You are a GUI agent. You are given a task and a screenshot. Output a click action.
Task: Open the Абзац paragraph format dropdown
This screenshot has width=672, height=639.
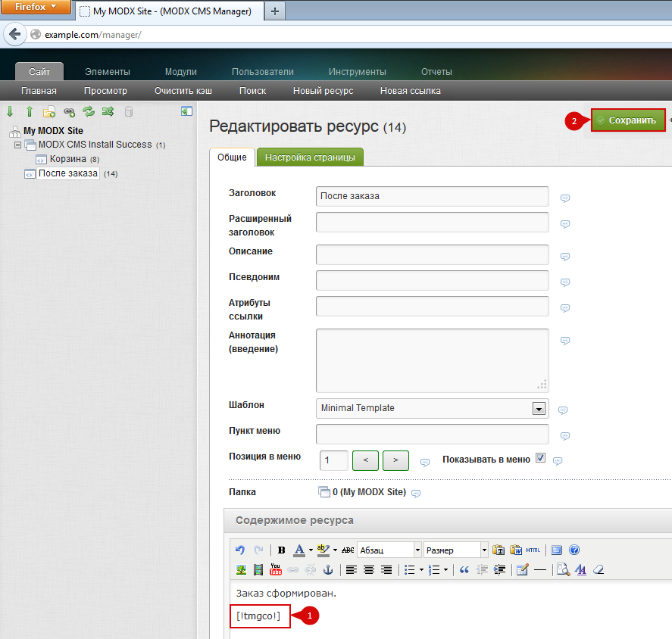[x=417, y=550]
